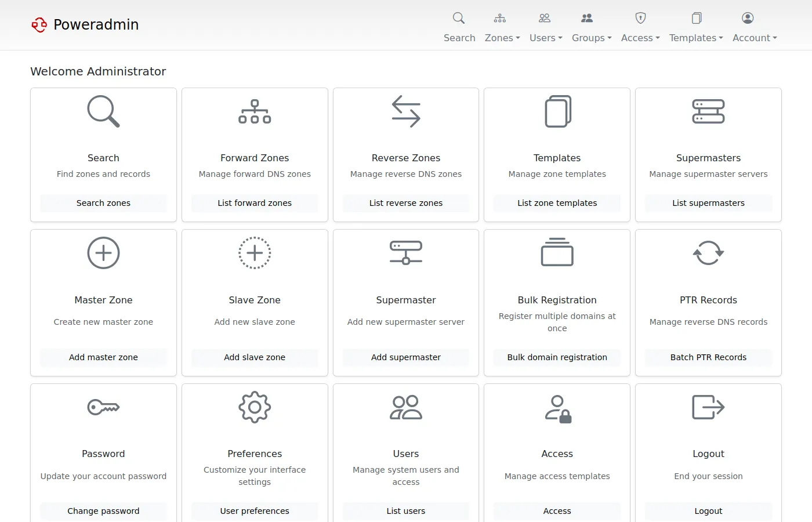The image size is (812, 522).
Task: Click 'Manage access templates' text
Action: click(557, 476)
